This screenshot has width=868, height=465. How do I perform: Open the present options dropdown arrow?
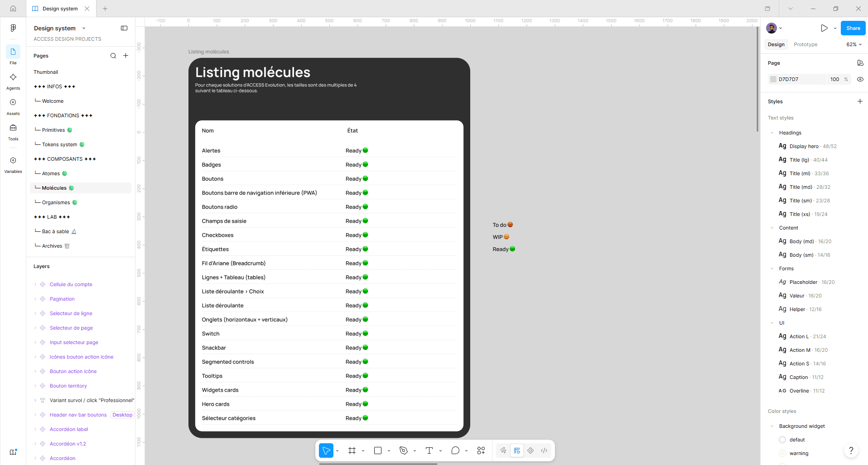click(x=835, y=28)
